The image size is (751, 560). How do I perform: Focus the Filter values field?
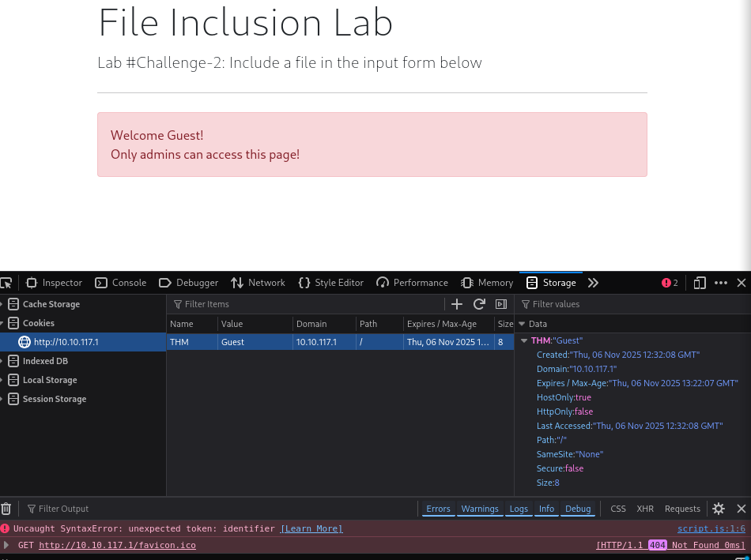point(633,304)
